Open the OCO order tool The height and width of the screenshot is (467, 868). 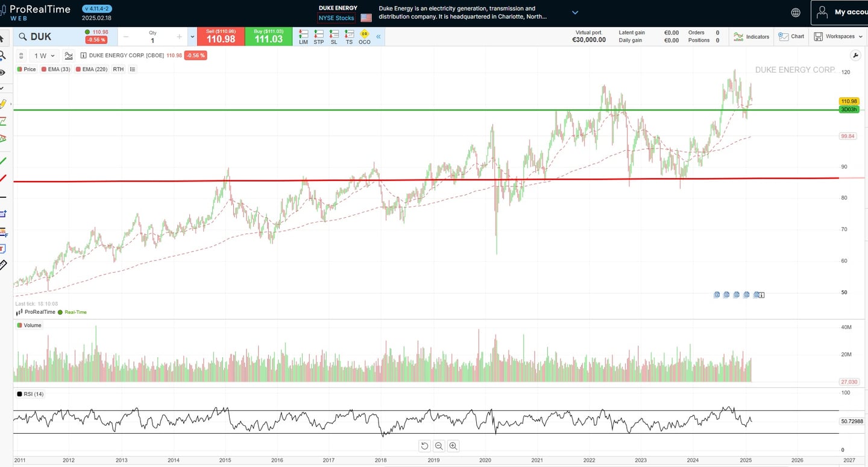point(364,36)
